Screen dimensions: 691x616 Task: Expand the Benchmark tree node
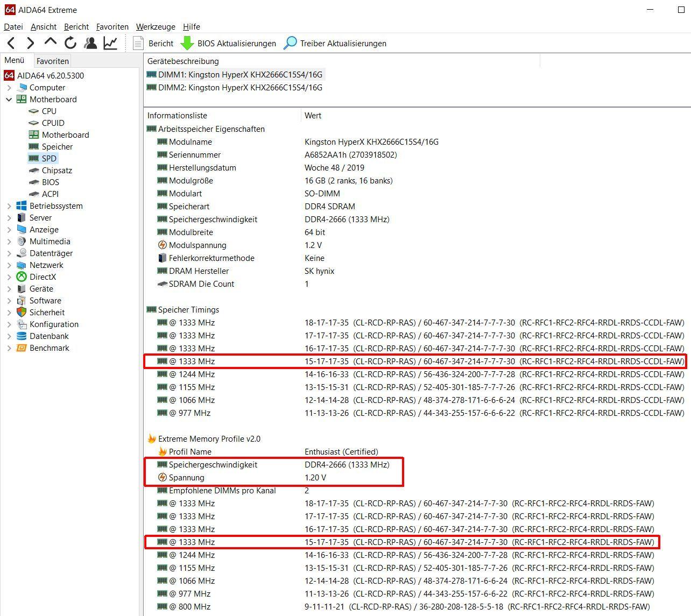tap(9, 348)
